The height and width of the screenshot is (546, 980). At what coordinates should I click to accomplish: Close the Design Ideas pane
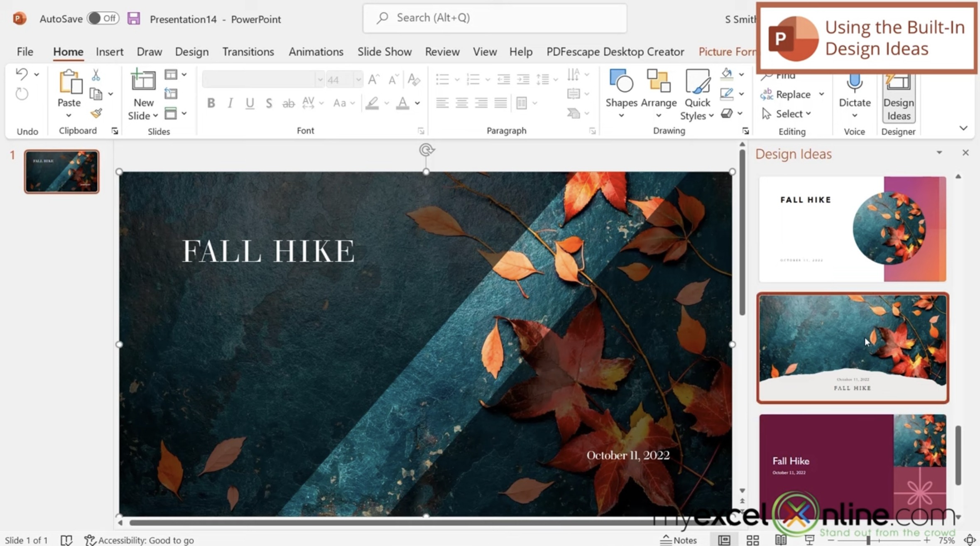tap(965, 153)
